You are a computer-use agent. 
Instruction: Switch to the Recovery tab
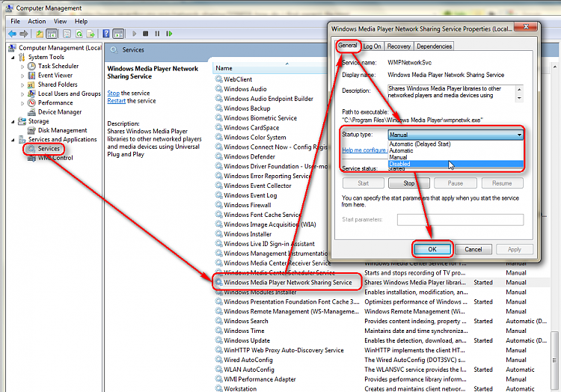pos(399,46)
